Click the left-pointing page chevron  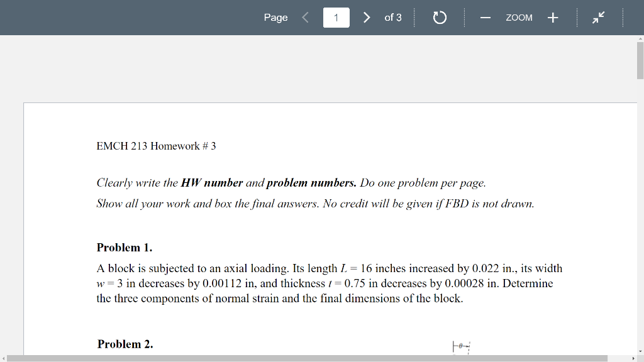[x=304, y=18]
